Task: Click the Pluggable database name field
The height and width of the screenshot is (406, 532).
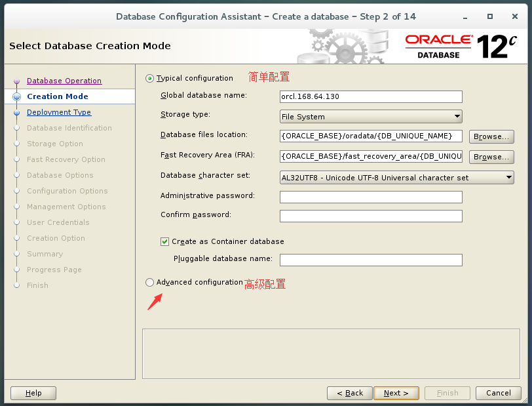Action: click(371, 258)
